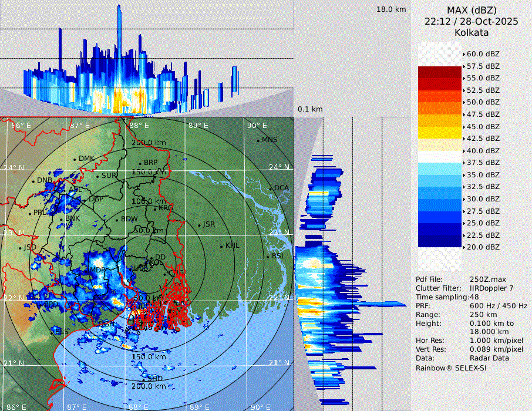
Task: Click the 18.0 km height label
Action: [391, 9]
